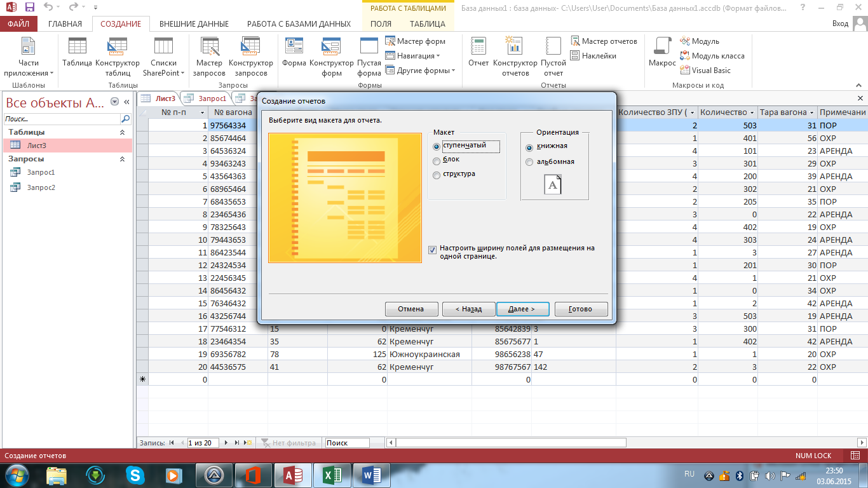Open Excel from the taskbar

point(332,475)
